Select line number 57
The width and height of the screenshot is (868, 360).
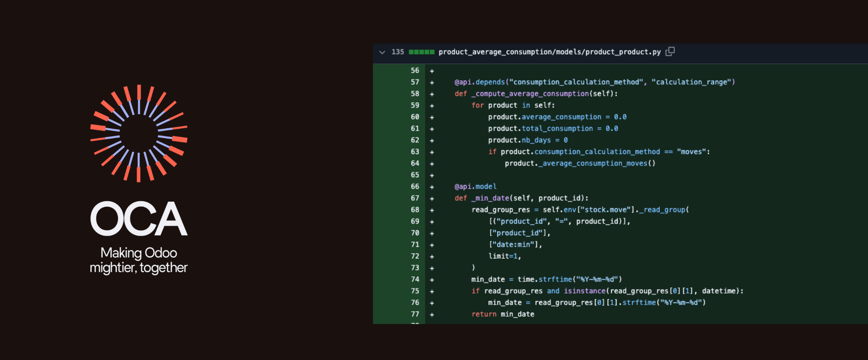pos(415,82)
